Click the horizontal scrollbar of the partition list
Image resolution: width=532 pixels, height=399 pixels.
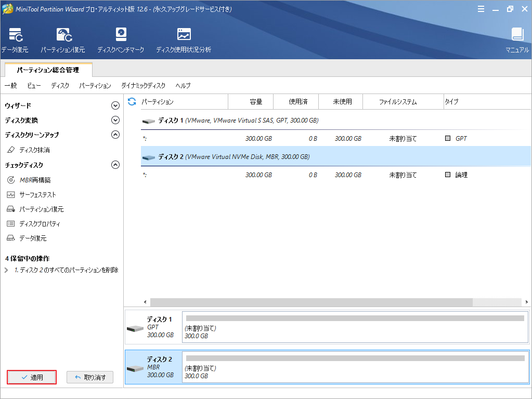pyautogui.click(x=312, y=302)
